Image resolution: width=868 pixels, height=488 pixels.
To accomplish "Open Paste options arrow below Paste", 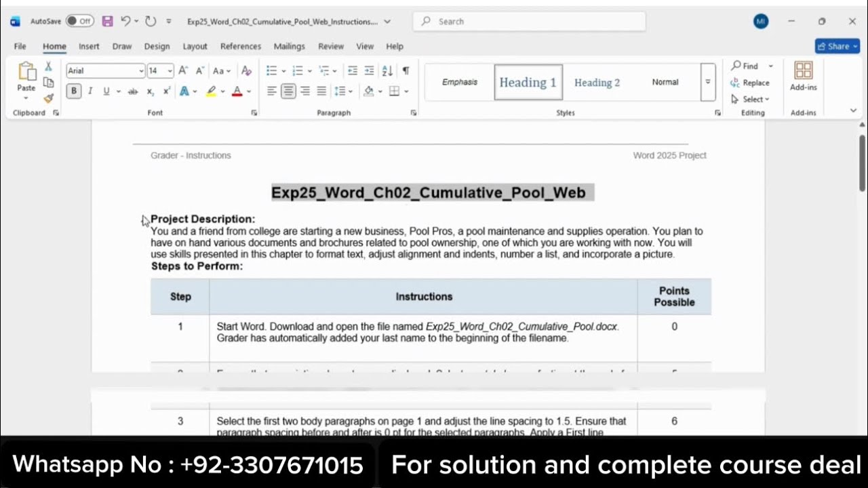I will [x=26, y=97].
